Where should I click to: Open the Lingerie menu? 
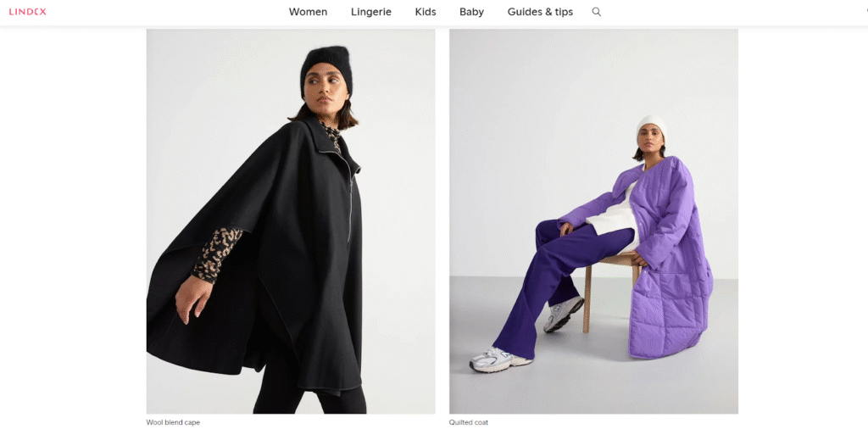pyautogui.click(x=371, y=12)
